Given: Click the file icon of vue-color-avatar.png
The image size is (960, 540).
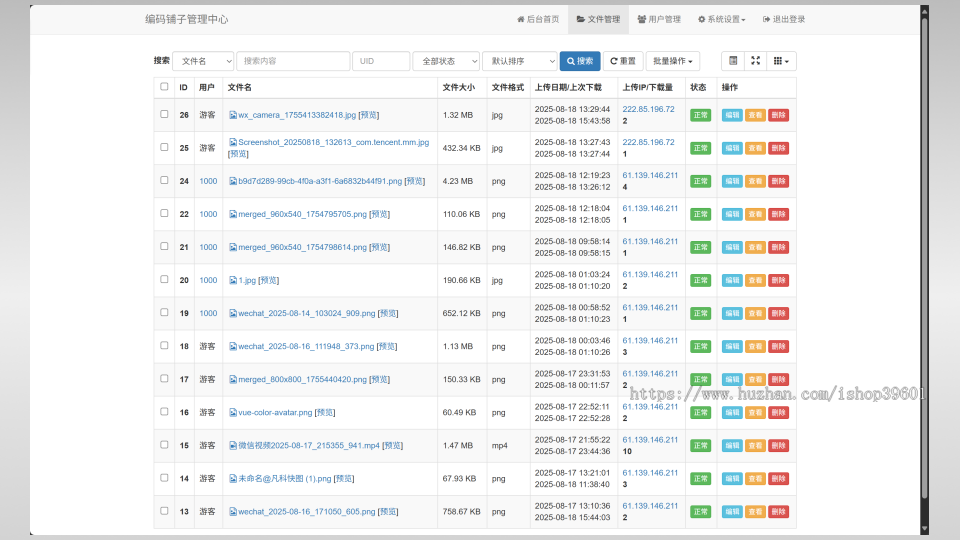Looking at the screenshot, I should 233,413.
